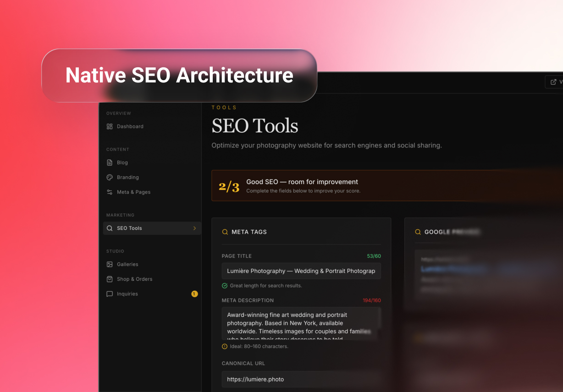Click the SEO Tools page heading
The height and width of the screenshot is (392, 563).
pyautogui.click(x=255, y=126)
